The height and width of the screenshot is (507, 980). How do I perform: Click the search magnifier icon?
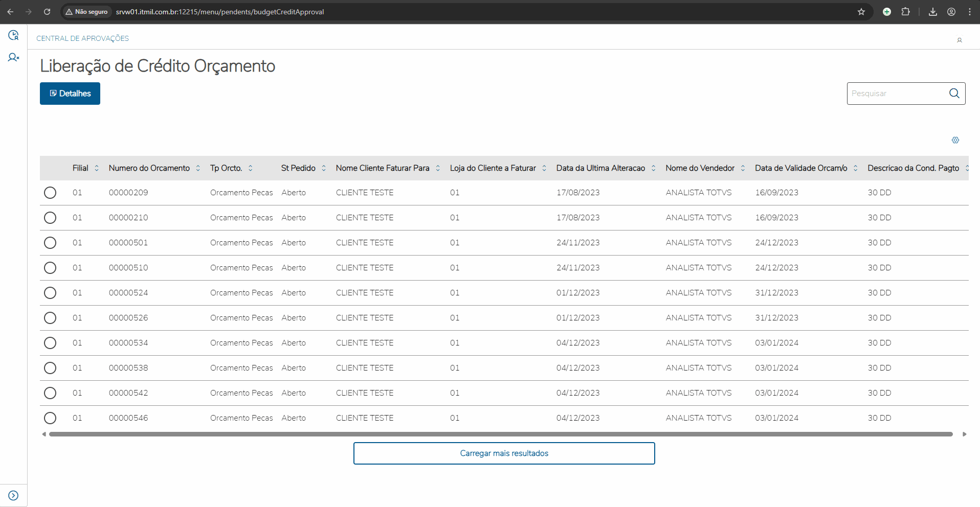pos(954,94)
